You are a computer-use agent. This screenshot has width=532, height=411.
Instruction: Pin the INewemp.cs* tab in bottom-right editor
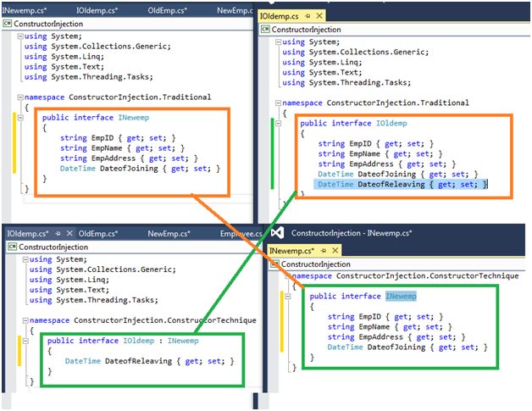pyautogui.click(x=324, y=251)
